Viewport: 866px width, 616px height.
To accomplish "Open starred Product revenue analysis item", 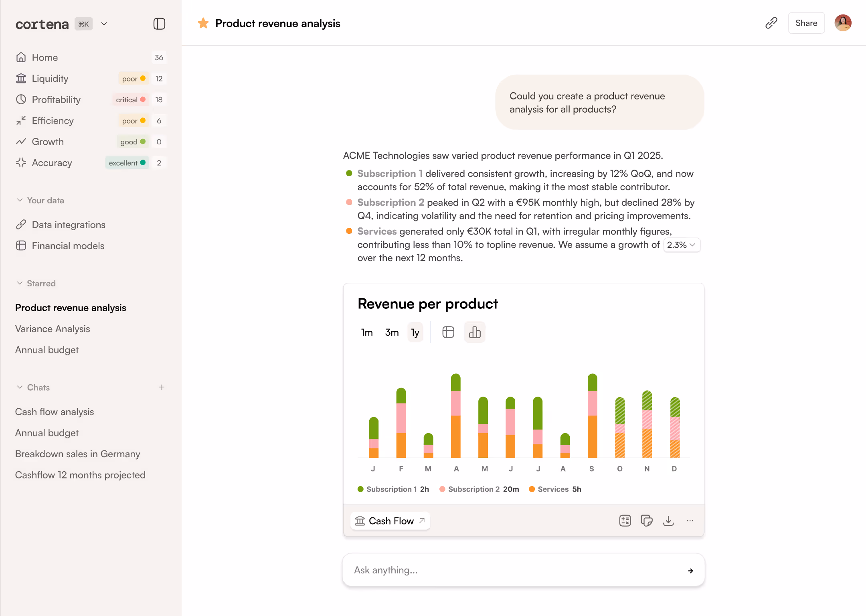I will (71, 308).
